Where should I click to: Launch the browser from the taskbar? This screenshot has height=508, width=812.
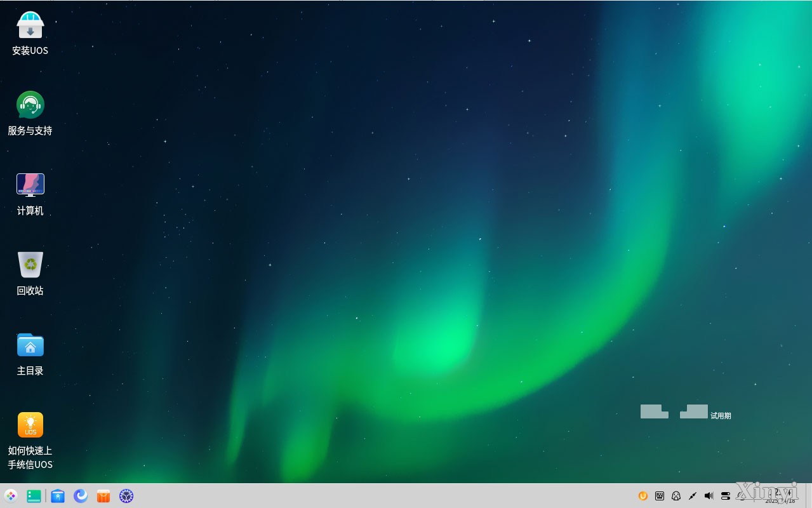click(x=81, y=496)
